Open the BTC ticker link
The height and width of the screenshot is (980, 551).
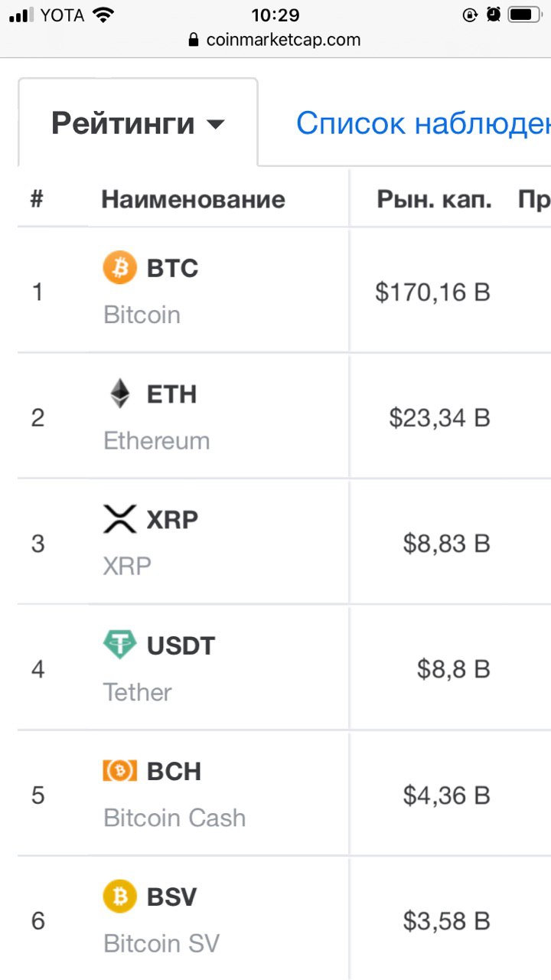click(x=172, y=268)
